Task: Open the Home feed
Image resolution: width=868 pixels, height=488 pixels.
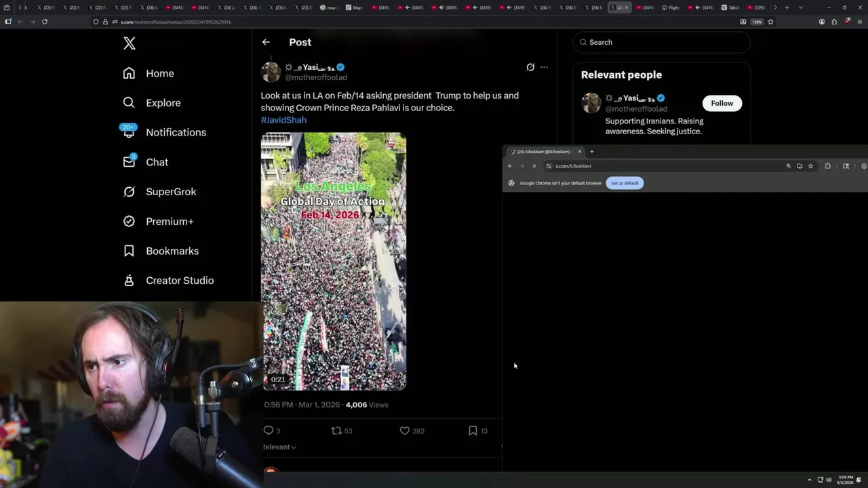Action: coord(149,73)
